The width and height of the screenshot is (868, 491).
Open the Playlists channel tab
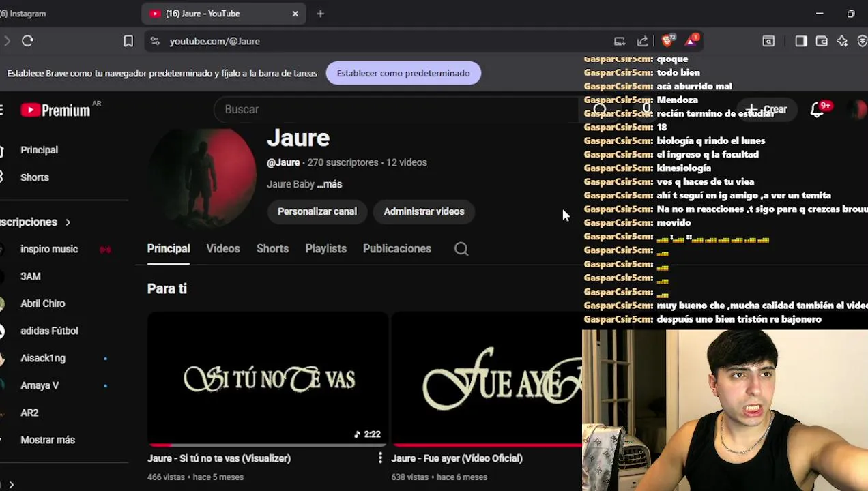pyautogui.click(x=325, y=249)
